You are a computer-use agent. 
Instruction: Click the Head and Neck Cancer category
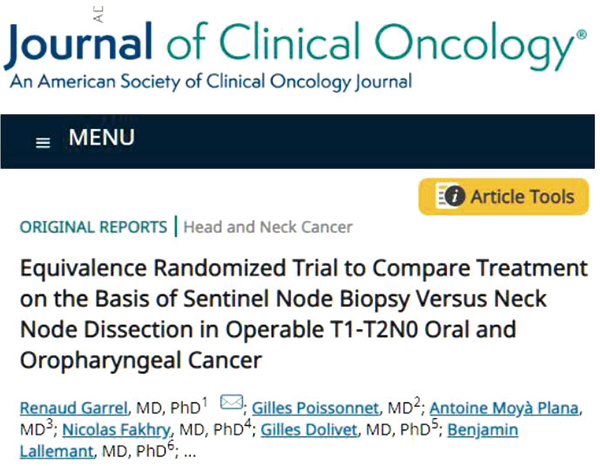pyautogui.click(x=268, y=227)
